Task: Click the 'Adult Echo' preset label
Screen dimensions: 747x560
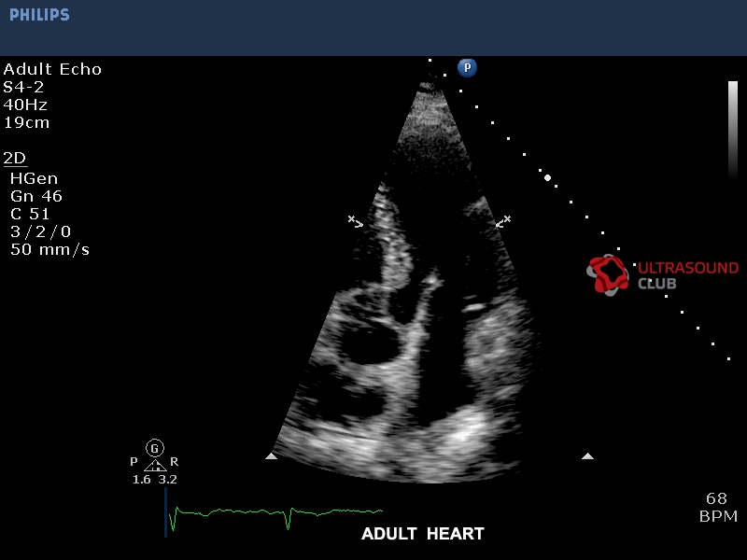Action: tap(52, 69)
